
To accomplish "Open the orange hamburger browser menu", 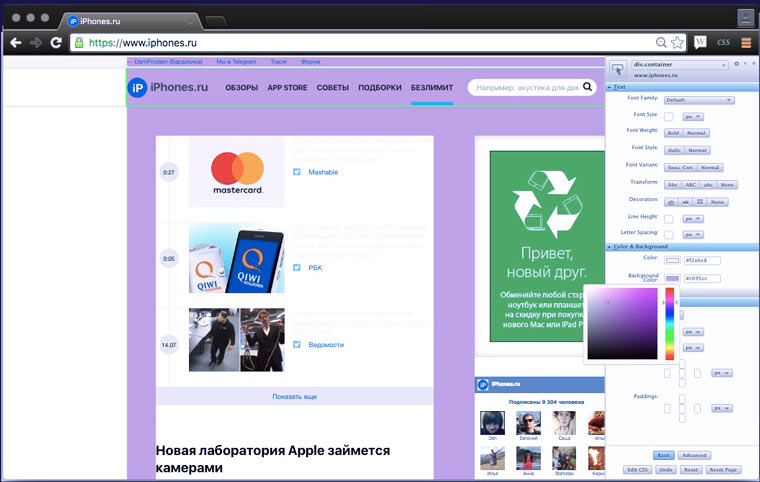I will [x=746, y=43].
